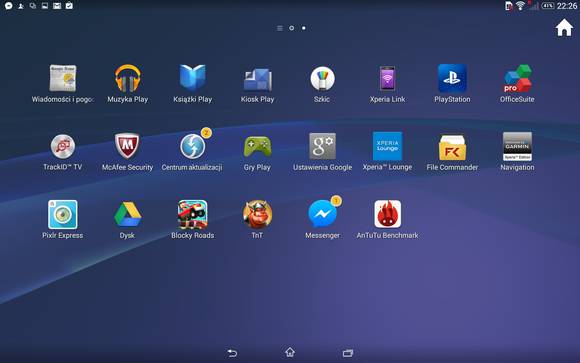Launch TrackID TV app
580x363 pixels.
63,146
